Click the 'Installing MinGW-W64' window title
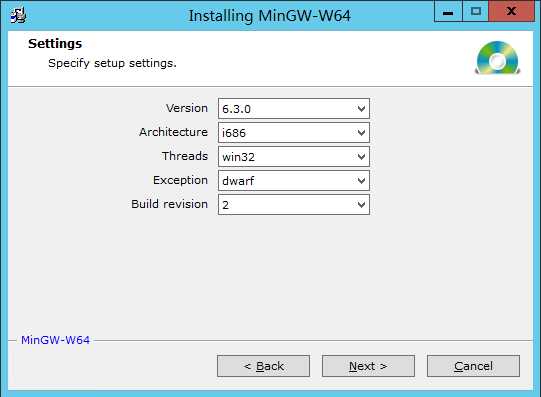Screen dimensions: 541x397 tap(269, 16)
